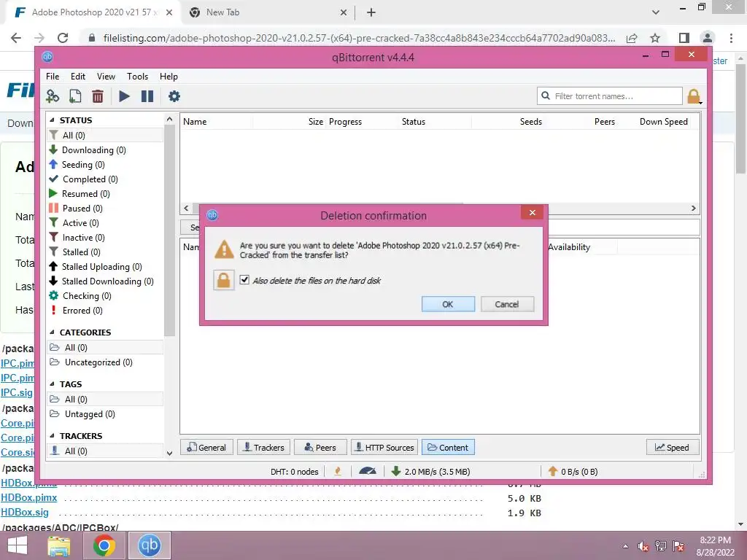Open the Chrome profile avatar icon
The image size is (747, 560).
[708, 38]
